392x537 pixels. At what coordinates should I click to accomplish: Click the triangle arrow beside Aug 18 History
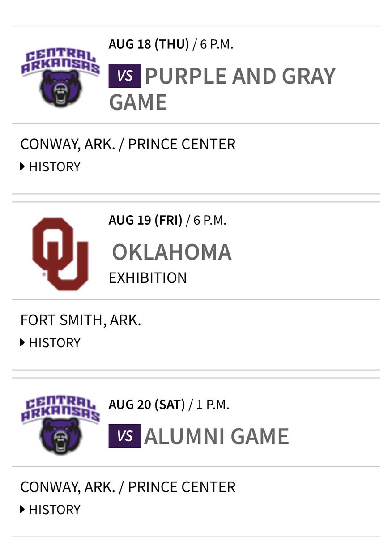coord(23,167)
